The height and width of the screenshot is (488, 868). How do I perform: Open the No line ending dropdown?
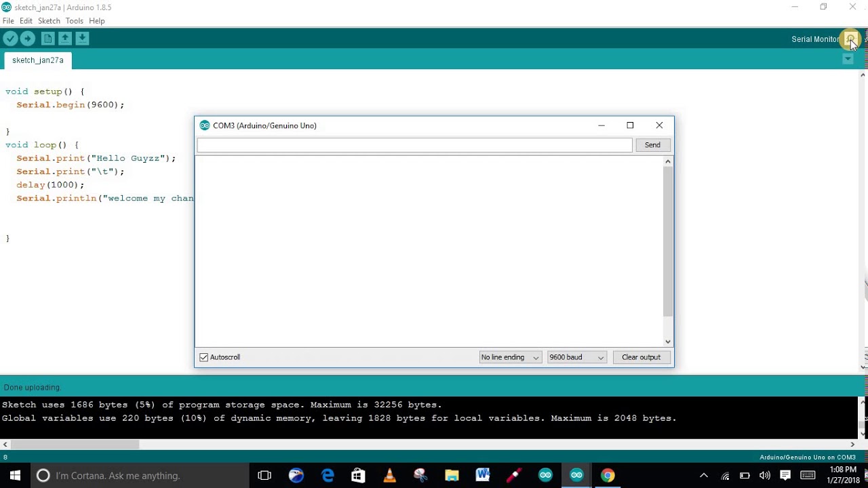tap(510, 357)
